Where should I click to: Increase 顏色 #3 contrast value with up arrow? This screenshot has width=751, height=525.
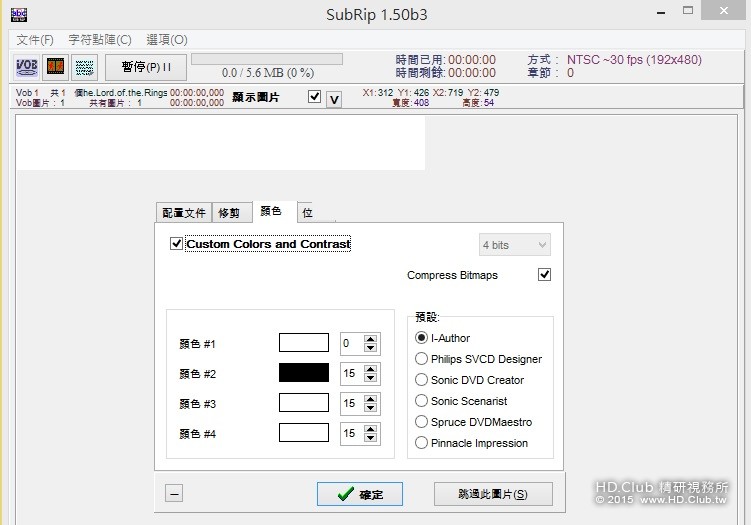[x=370, y=399]
